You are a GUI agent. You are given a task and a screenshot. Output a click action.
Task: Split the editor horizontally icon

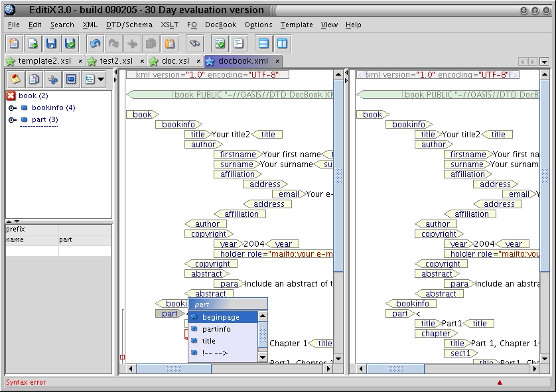point(263,44)
